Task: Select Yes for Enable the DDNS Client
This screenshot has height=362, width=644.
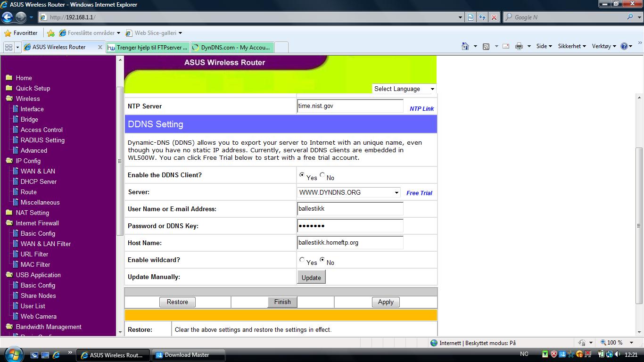Action: 302,175
